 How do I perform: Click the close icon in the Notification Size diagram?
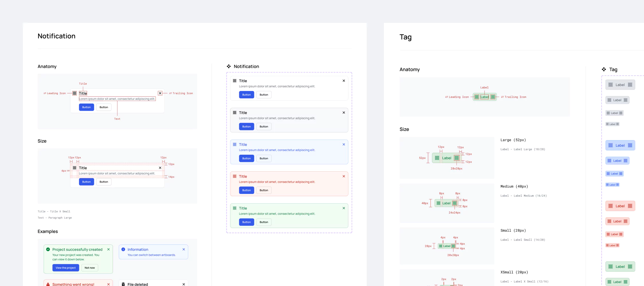tap(160, 168)
